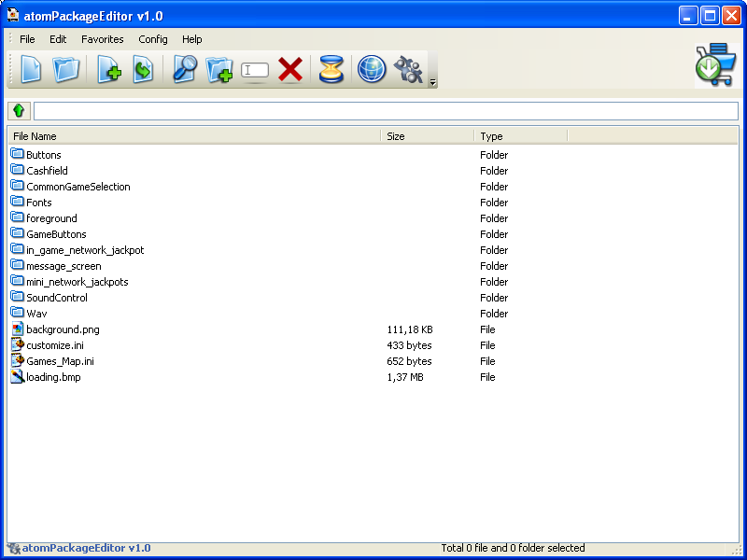Image resolution: width=747 pixels, height=560 pixels.
Task: Click the extract file icon with green arrow
Action: click(x=143, y=70)
